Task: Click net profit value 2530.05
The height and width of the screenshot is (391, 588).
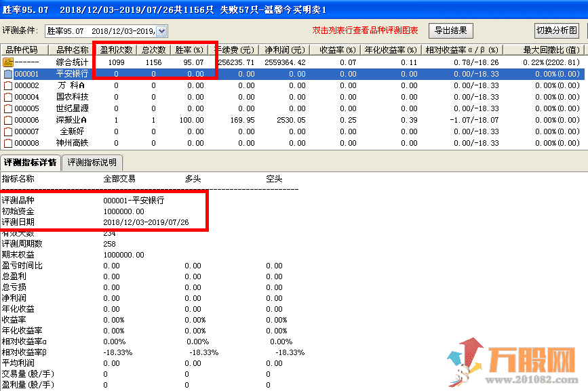Action: (291, 120)
